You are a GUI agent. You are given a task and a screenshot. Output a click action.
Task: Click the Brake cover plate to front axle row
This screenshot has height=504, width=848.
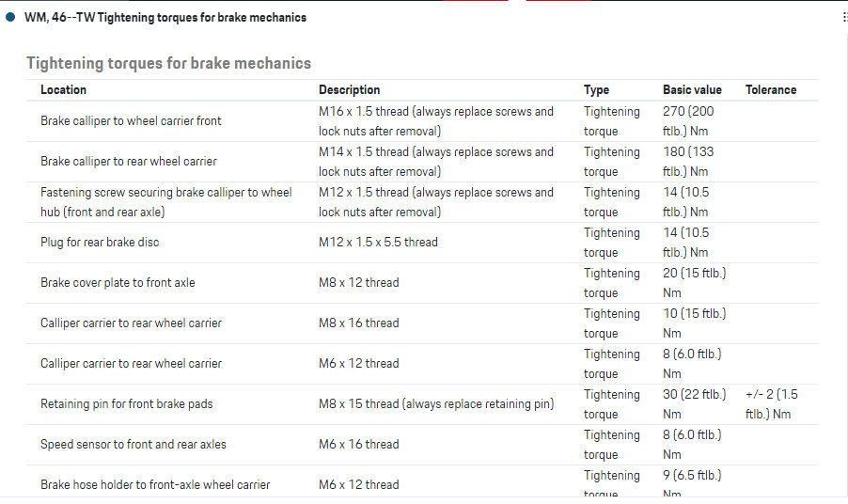click(x=118, y=283)
